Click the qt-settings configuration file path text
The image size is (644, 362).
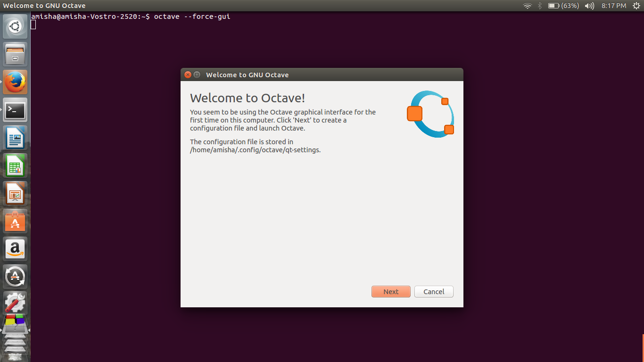(255, 150)
